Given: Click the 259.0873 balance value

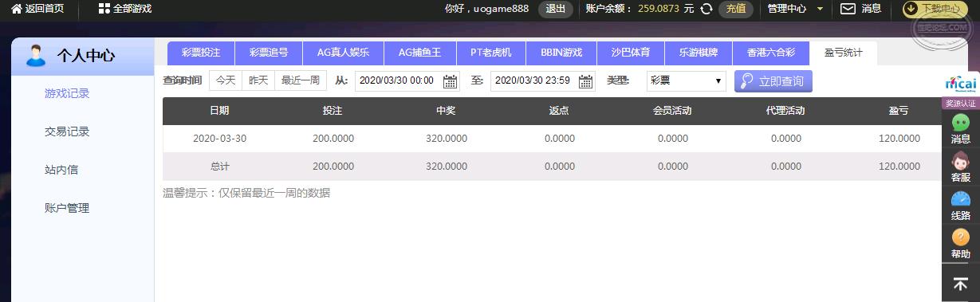Looking at the screenshot, I should pos(659,9).
